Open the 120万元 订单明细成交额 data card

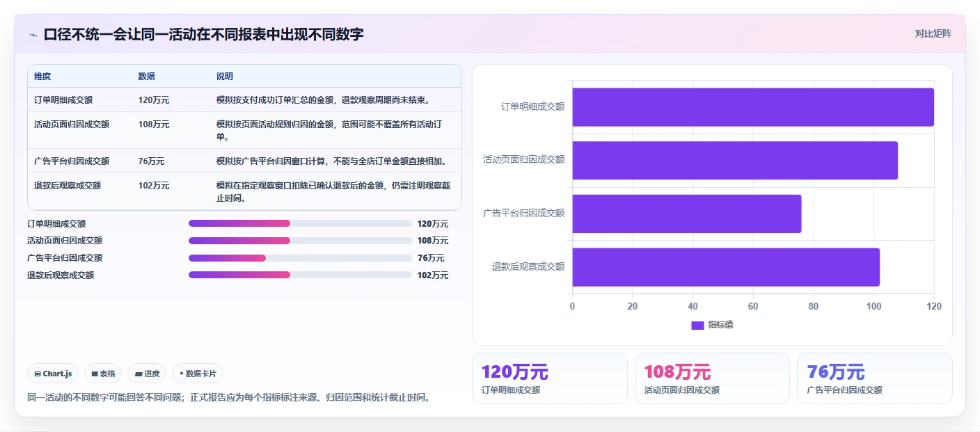tap(550, 378)
